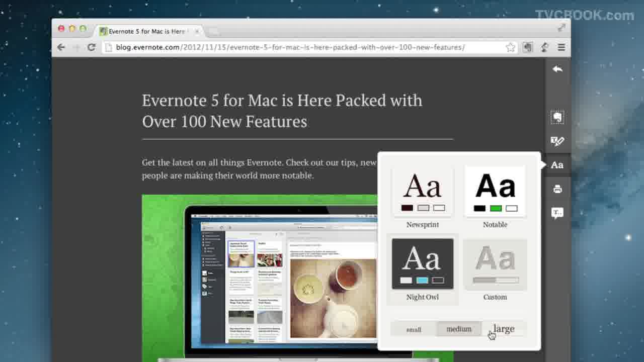
Task: Set text size to small
Action: (414, 329)
